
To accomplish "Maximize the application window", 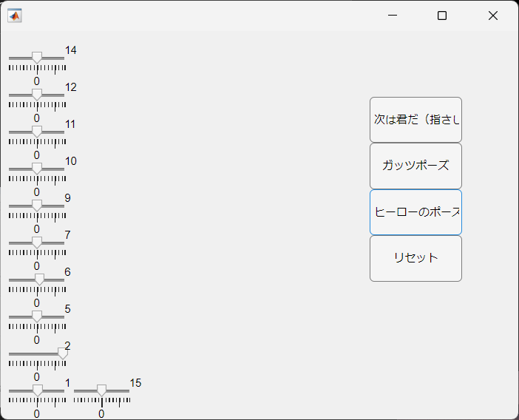I will point(442,16).
